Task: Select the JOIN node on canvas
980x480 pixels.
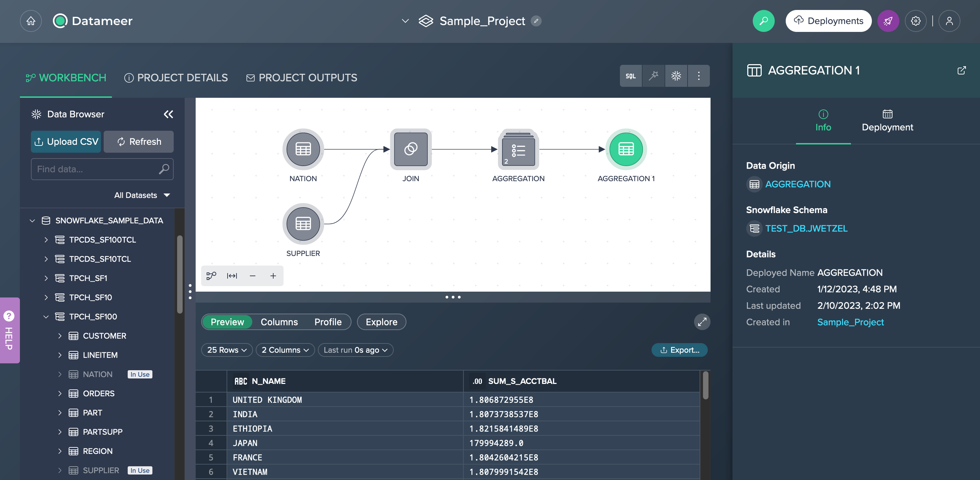Action: tap(411, 149)
